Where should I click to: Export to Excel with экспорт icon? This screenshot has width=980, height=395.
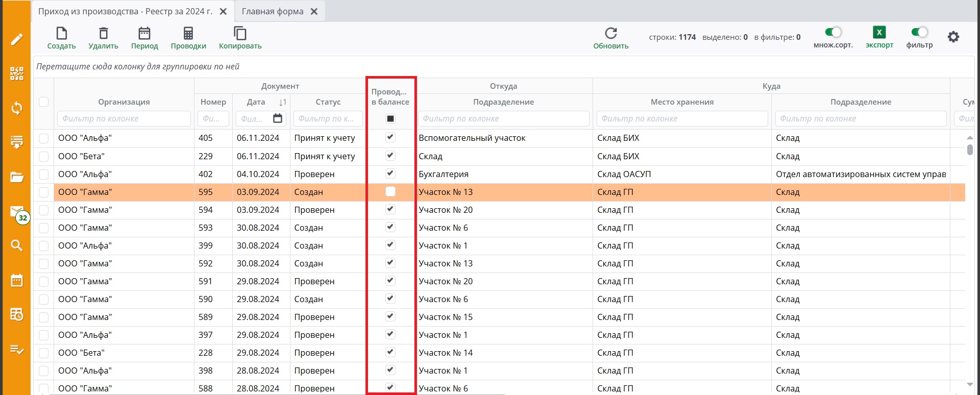pyautogui.click(x=879, y=33)
